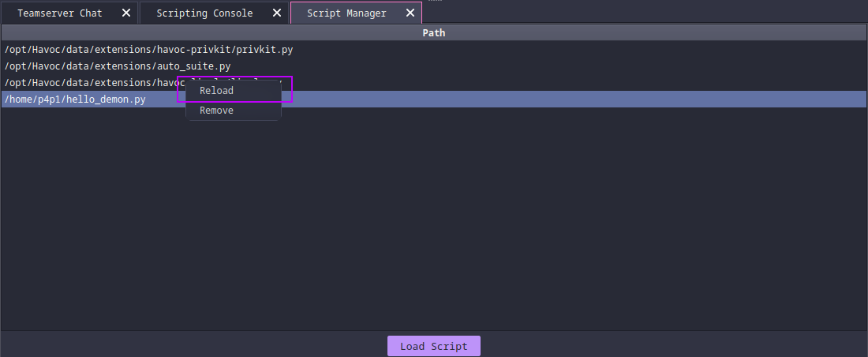The width and height of the screenshot is (868, 357).
Task: Click the dotted splitter handle at top
Action: click(x=435, y=1)
